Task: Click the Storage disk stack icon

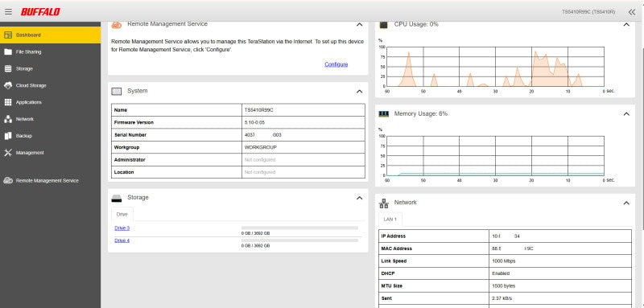Action: click(8, 69)
